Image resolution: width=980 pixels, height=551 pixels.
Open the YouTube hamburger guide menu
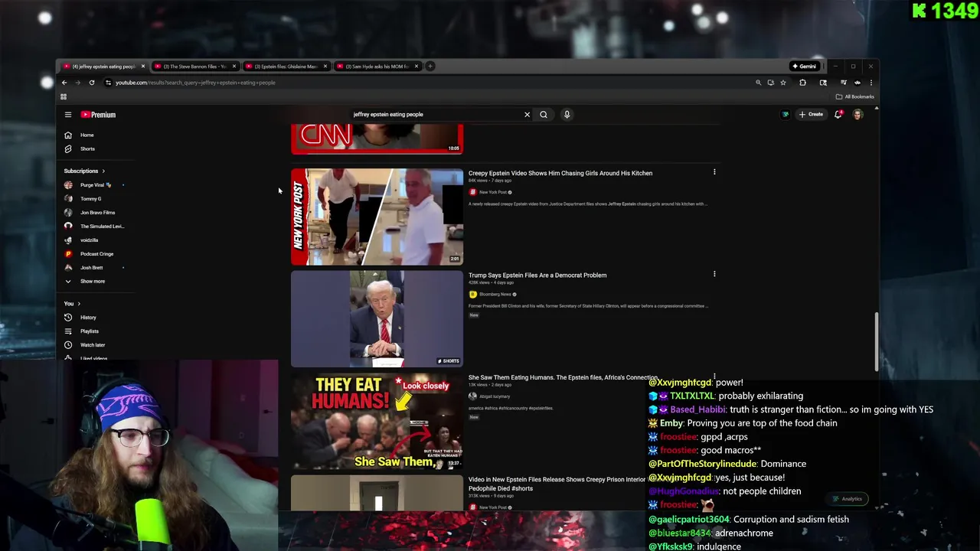click(x=68, y=115)
